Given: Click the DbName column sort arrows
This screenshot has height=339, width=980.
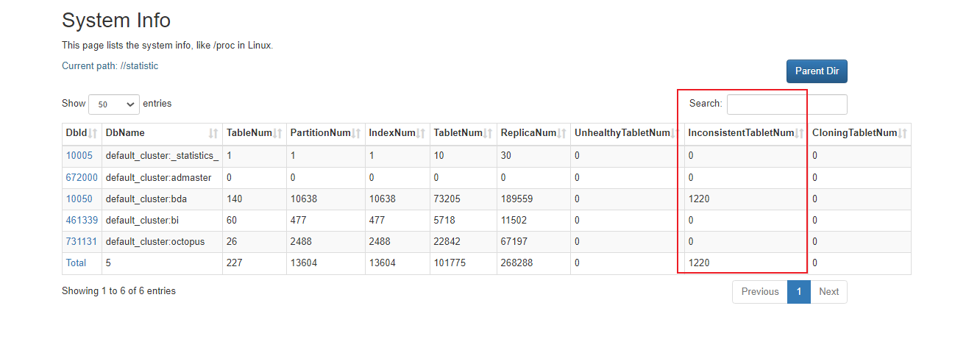Looking at the screenshot, I should tap(213, 133).
